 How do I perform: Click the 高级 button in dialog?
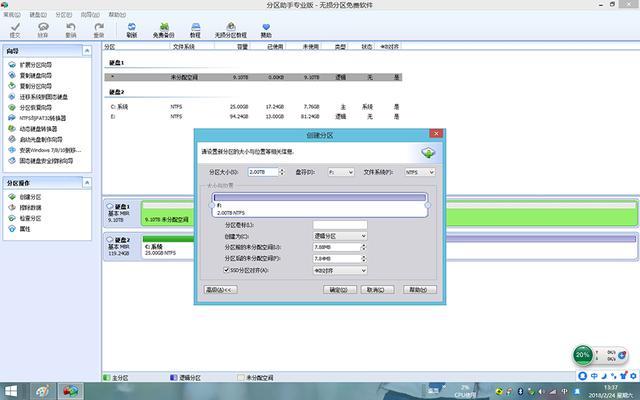pos(218,289)
